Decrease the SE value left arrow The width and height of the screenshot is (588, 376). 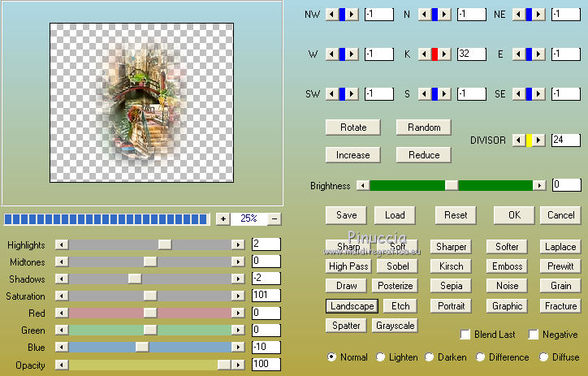tap(519, 94)
